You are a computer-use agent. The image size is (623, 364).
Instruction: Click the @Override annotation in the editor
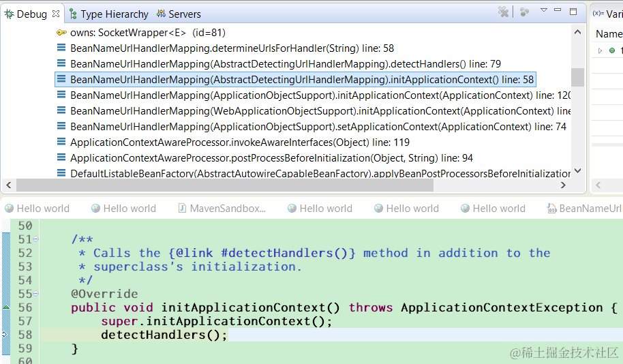(104, 294)
